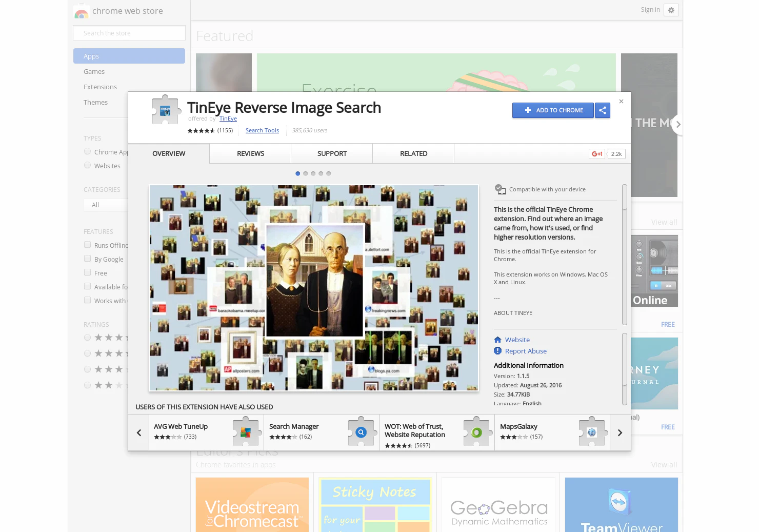Select the Websites type radio button
Screen dimensions: 759x532
pyautogui.click(x=88, y=165)
